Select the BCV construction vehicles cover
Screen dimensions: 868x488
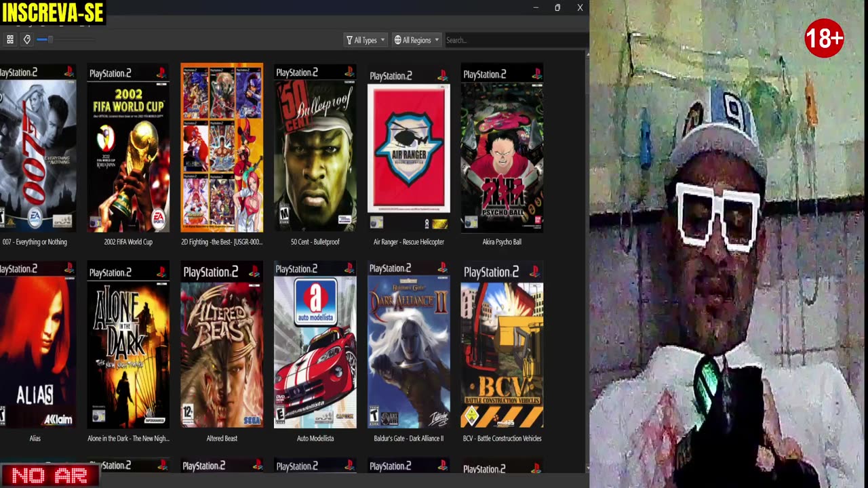(x=502, y=344)
